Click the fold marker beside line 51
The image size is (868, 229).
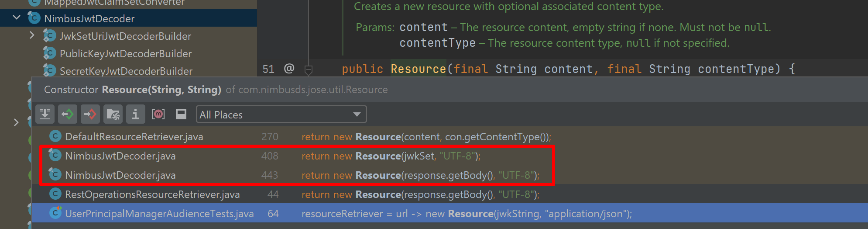click(x=309, y=69)
